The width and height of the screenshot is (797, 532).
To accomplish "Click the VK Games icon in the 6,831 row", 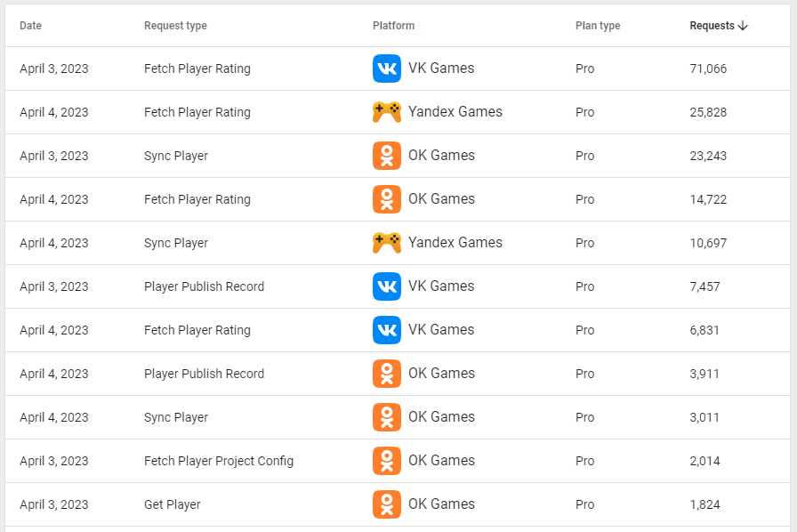I will [x=387, y=330].
